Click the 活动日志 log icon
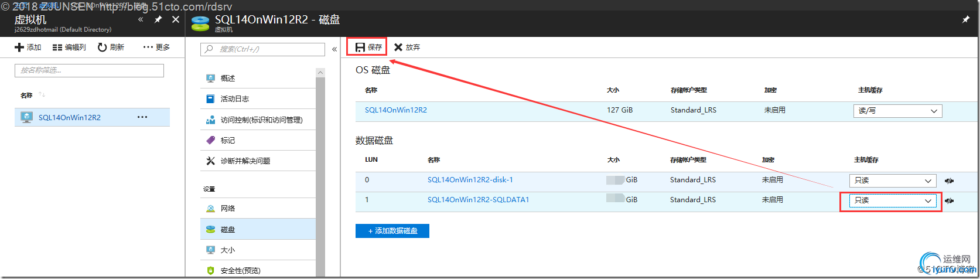Image resolution: width=980 pixels, height=279 pixels. (x=211, y=98)
